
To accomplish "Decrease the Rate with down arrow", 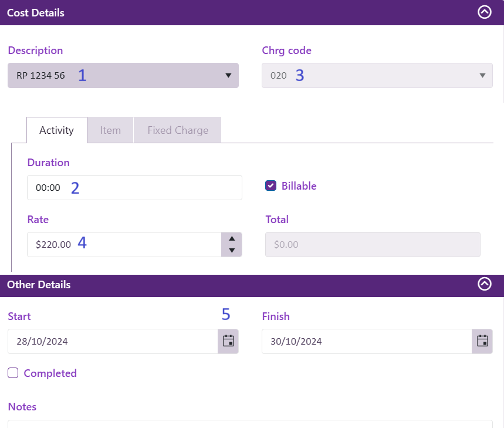I will click(x=232, y=251).
